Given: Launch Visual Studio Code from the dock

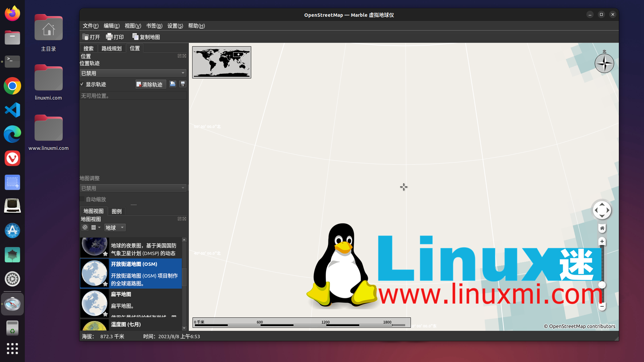Looking at the screenshot, I should 12,110.
